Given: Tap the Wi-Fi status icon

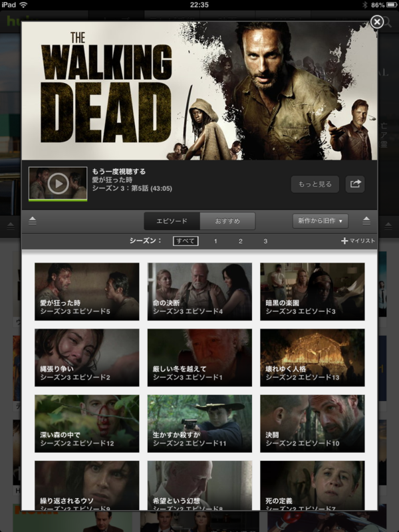Looking at the screenshot, I should (x=23, y=5).
